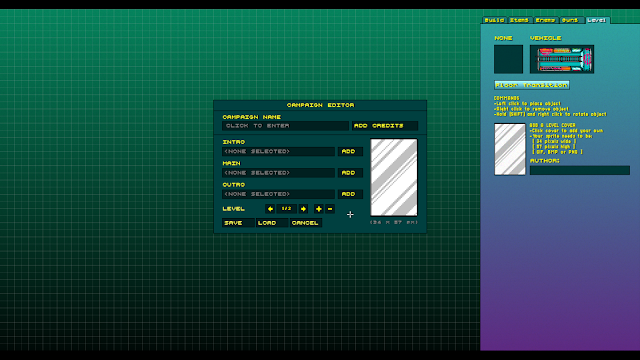Save the campaign
This screenshot has height=360, width=640.
coord(238,223)
